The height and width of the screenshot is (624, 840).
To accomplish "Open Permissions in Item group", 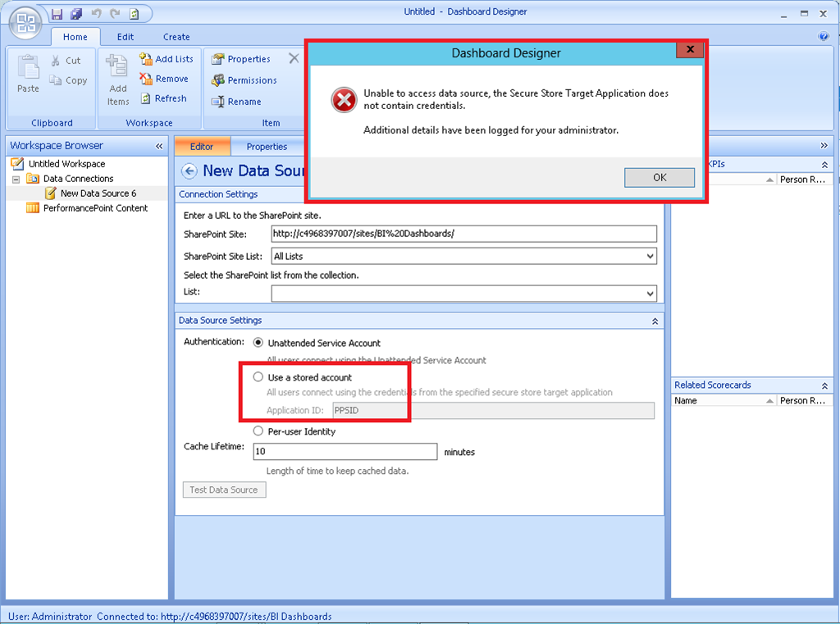I will (x=244, y=80).
